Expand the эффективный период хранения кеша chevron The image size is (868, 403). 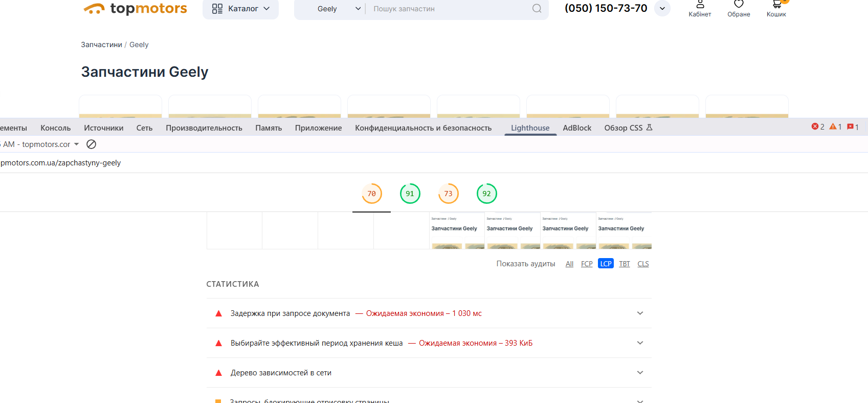(640, 343)
